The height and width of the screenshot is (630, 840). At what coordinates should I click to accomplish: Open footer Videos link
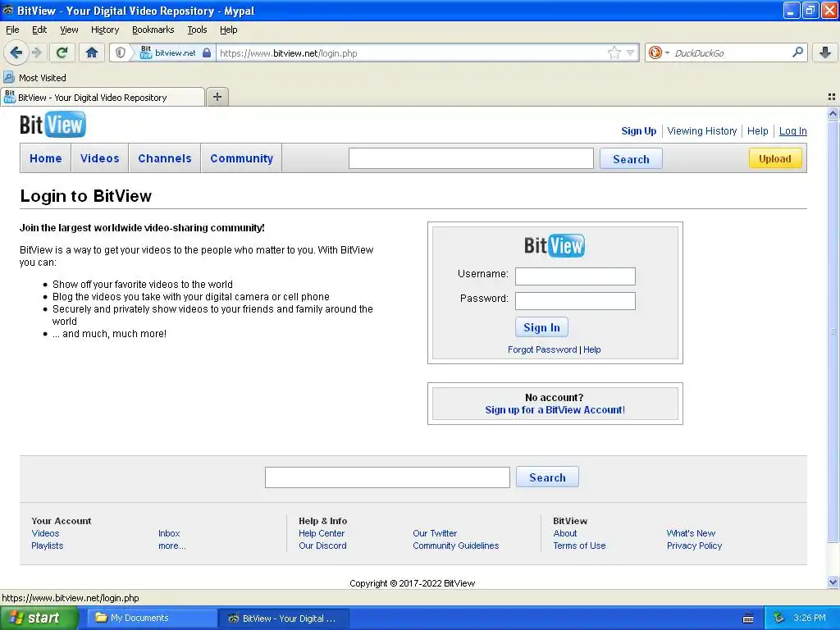[45, 533]
